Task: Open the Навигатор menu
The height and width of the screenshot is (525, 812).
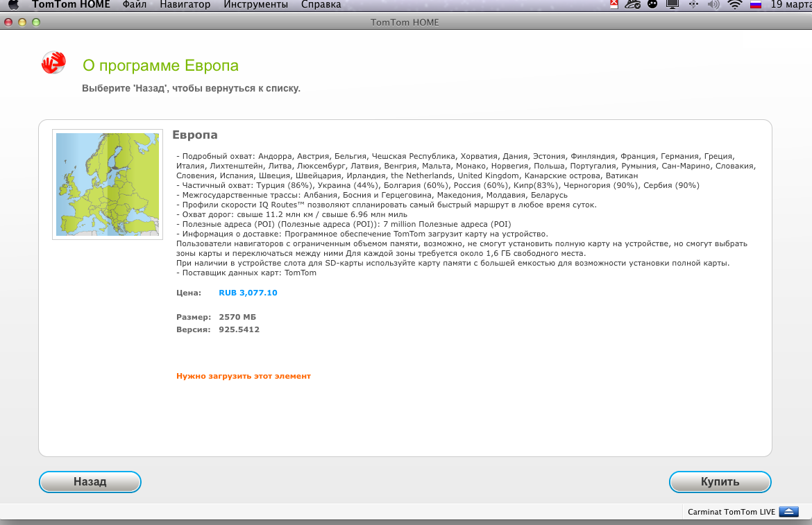Action: (x=185, y=5)
